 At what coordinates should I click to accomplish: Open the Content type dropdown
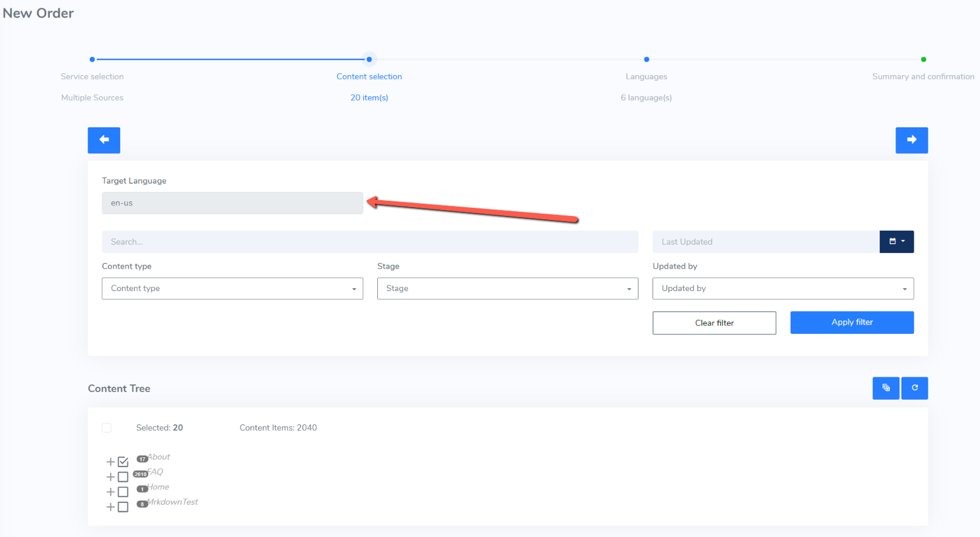232,289
